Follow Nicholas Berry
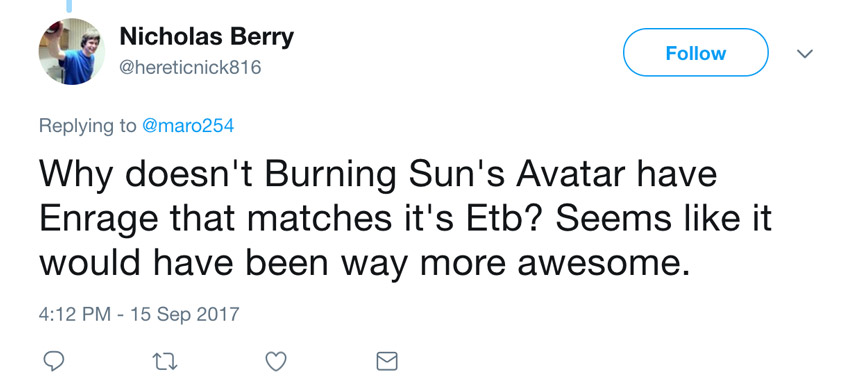 pos(696,52)
